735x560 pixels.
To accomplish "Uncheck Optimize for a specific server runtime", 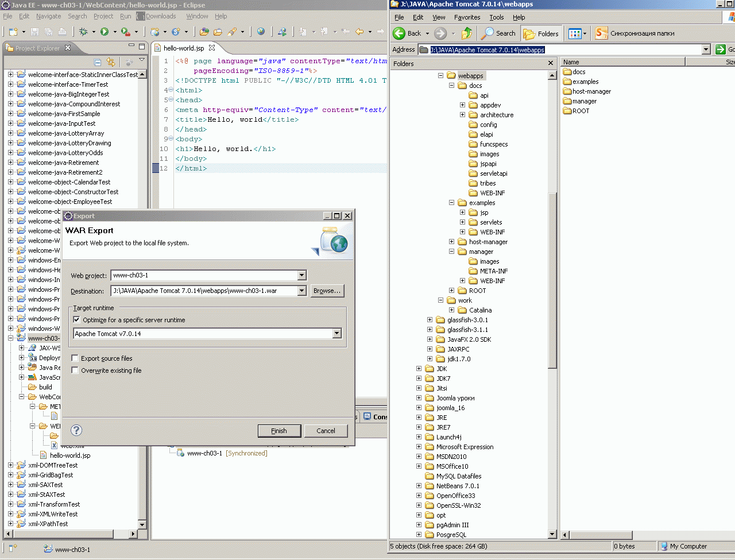I will tap(76, 320).
